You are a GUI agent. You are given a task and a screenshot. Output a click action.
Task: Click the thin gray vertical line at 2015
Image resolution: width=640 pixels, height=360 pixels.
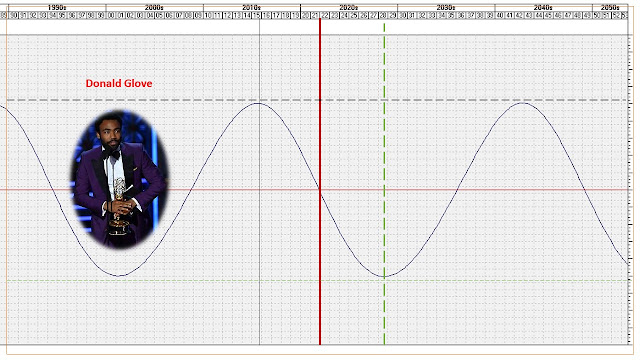259,182
